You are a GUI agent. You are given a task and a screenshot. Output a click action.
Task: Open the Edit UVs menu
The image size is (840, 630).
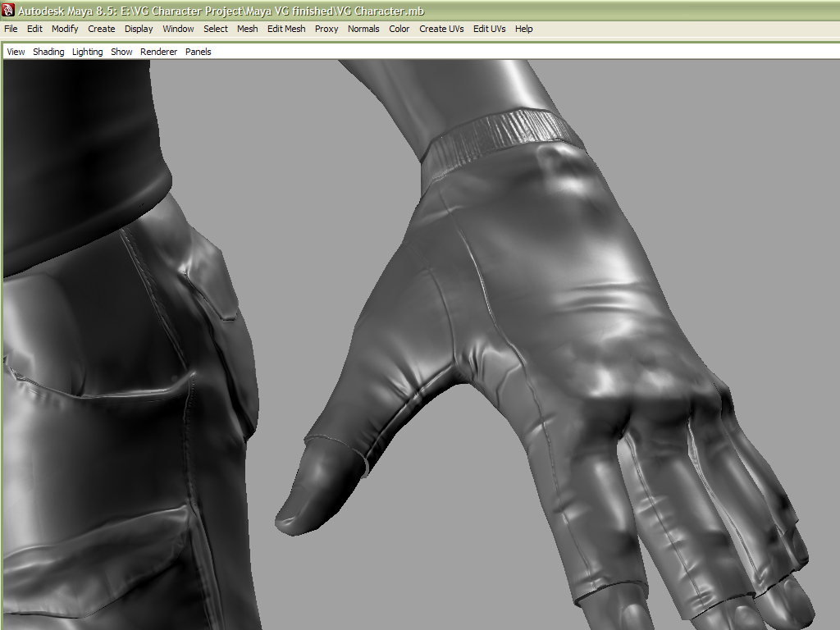pos(489,29)
